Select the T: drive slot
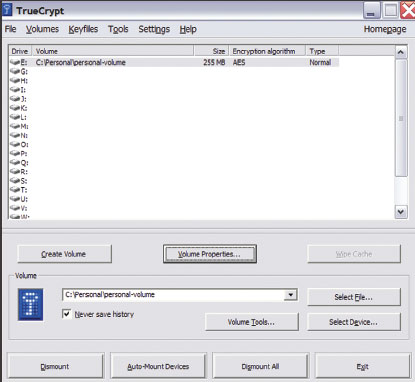Image resolution: width=415 pixels, height=382 pixels. (19, 190)
